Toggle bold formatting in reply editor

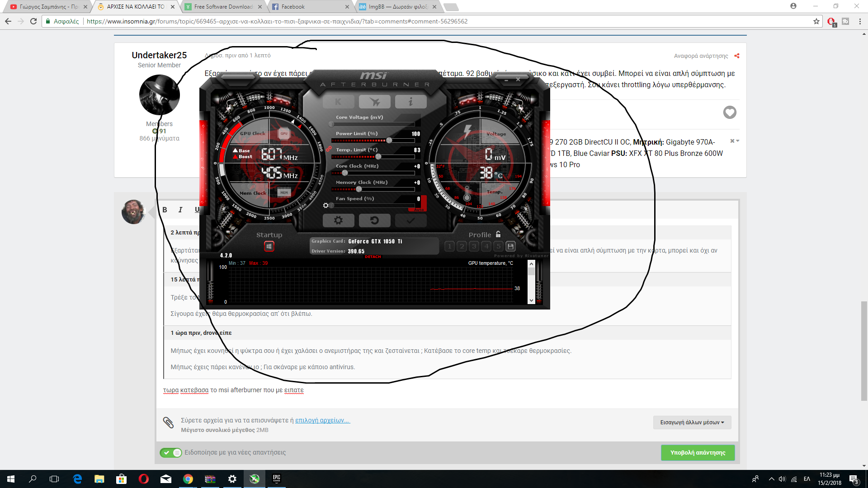(165, 210)
